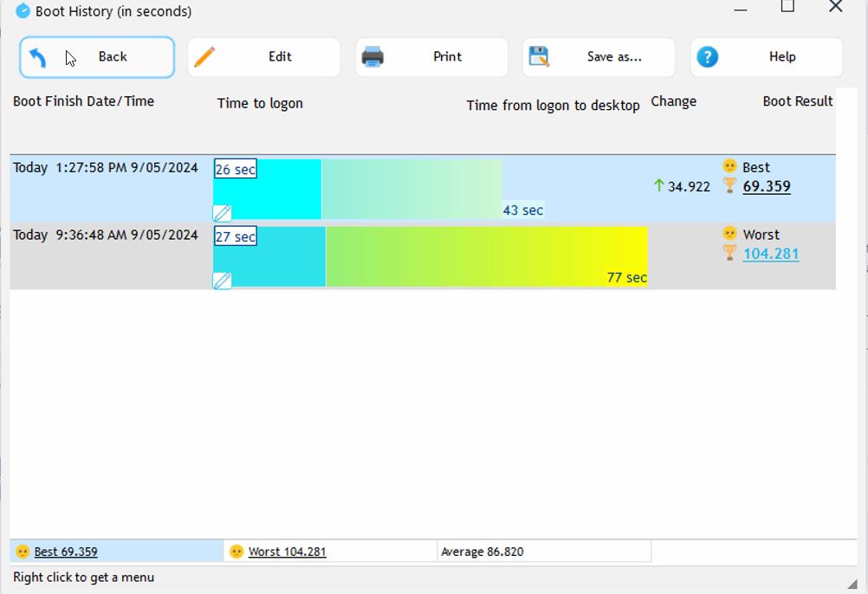This screenshot has width=868, height=594.
Task: Select the 1:27:58 PM boot entry row
Action: 106,168
